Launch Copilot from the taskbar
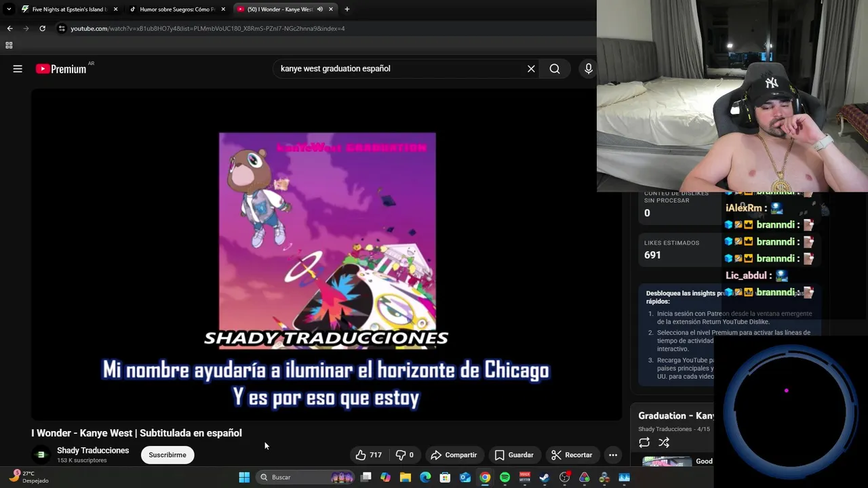This screenshot has width=868, height=488. (385, 477)
